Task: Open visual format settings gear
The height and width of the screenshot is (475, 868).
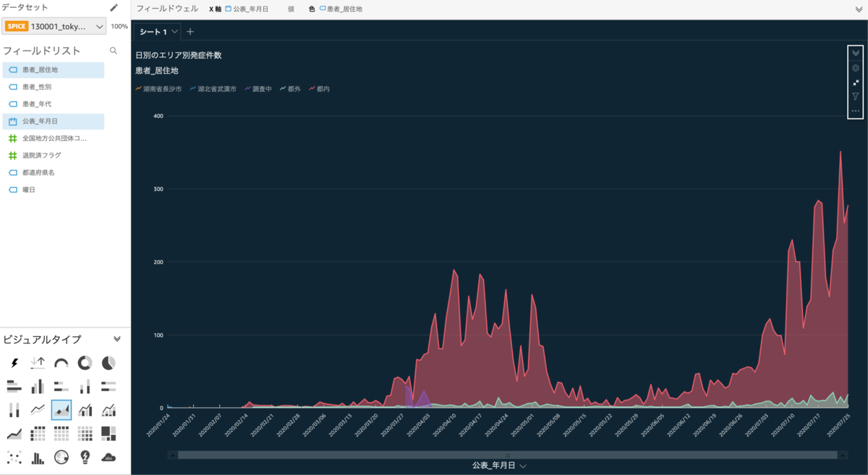Action: click(x=856, y=68)
